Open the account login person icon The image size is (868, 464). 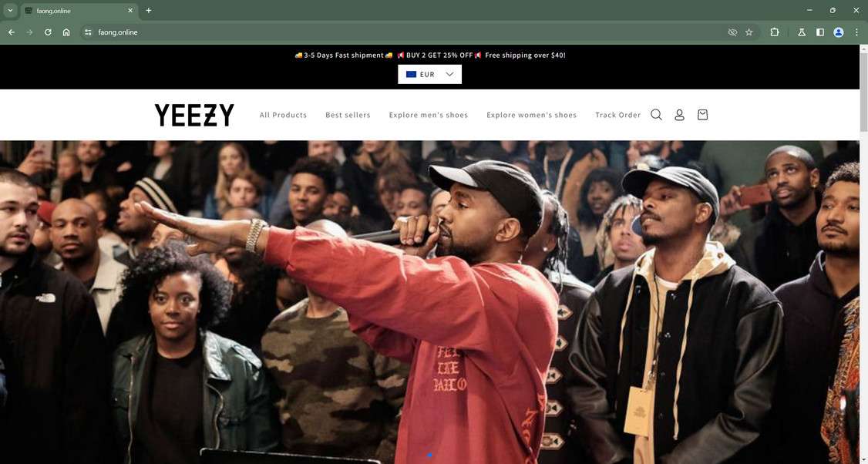[679, 115]
